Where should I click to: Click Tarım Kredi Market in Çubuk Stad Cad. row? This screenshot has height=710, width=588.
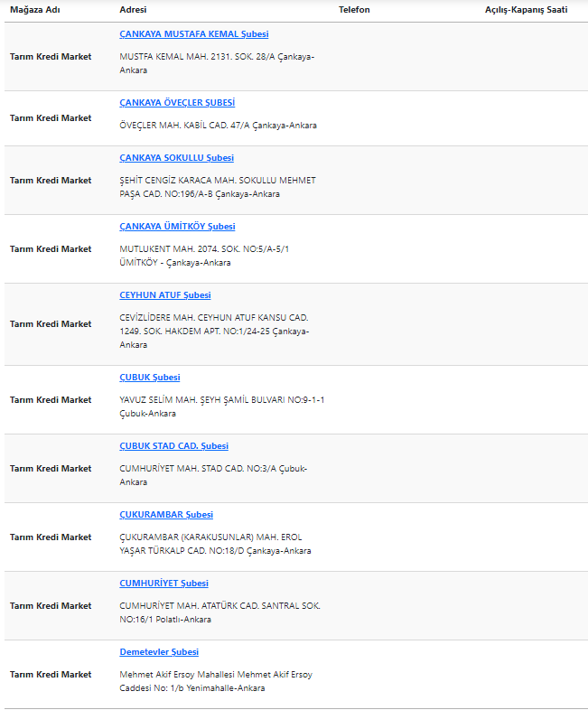(51, 469)
